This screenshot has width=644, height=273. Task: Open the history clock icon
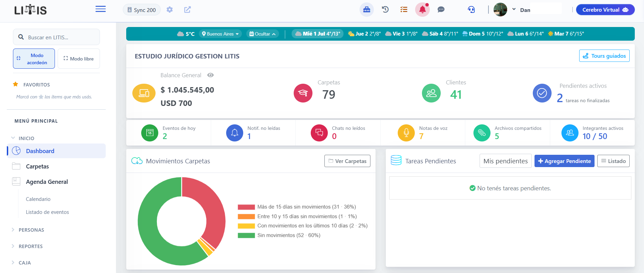(385, 10)
